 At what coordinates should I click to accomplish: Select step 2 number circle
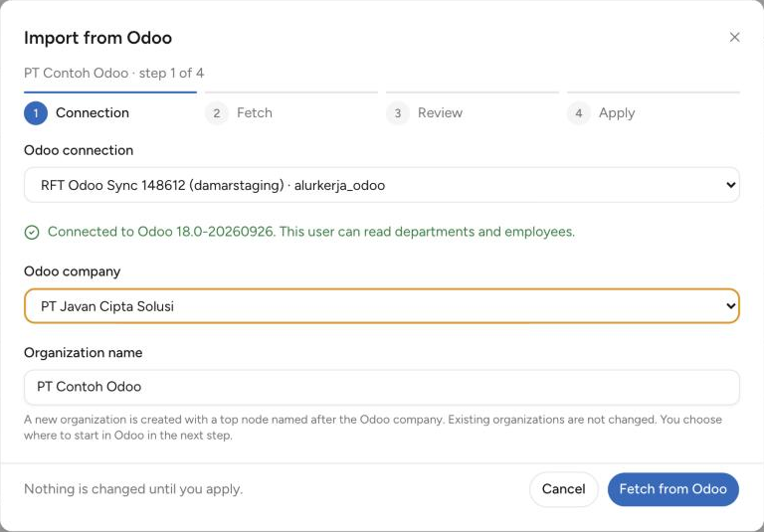tap(217, 113)
